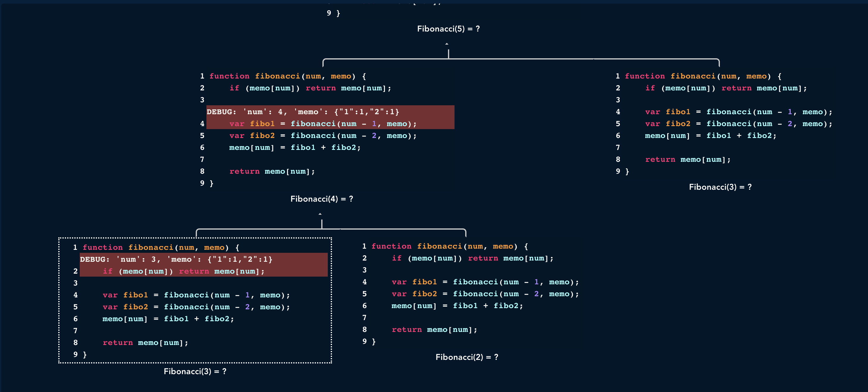Click line number 9 closing brace at top
This screenshot has width=868, height=392.
tap(333, 13)
